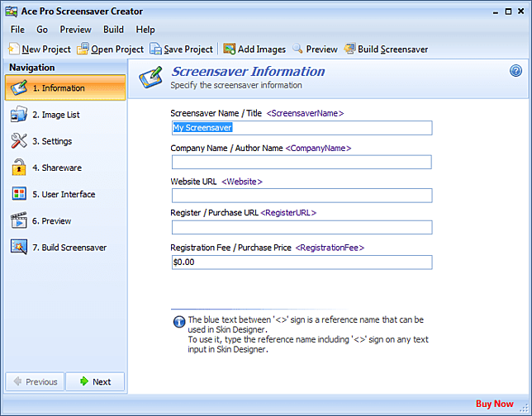Viewport: 532px width, 416px height.
Task: Click the Add Images toolbar label
Action: click(x=262, y=50)
